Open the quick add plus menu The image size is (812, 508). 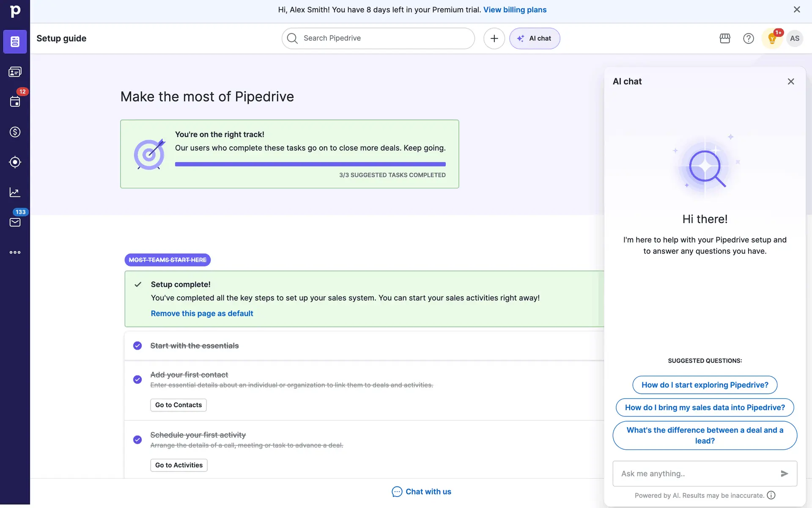pos(494,39)
